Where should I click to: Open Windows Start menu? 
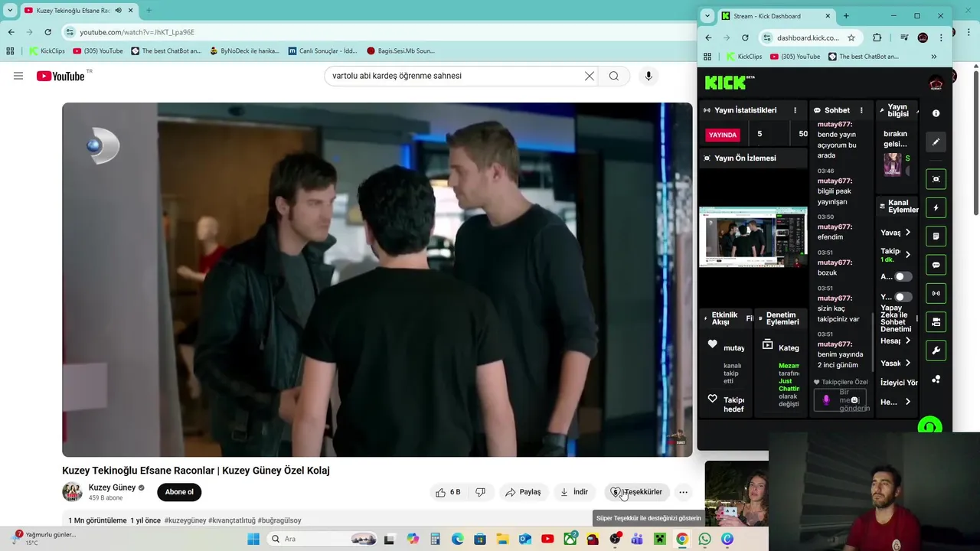253,539
